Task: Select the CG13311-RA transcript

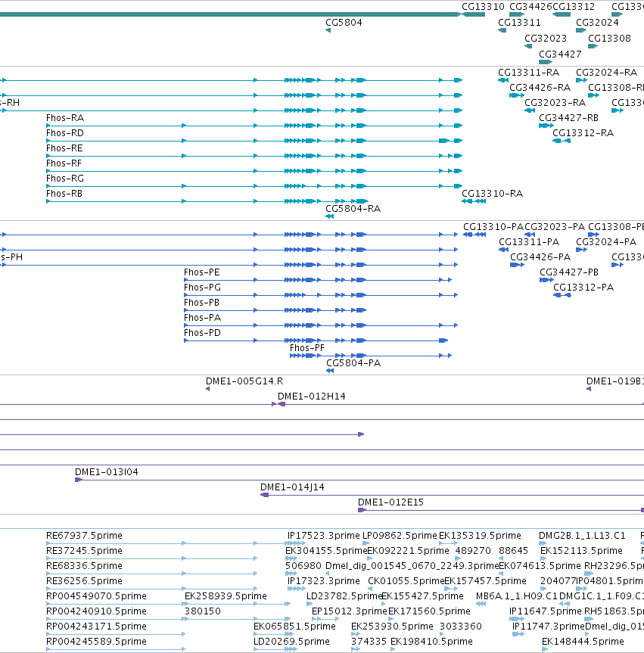Action: click(502, 80)
